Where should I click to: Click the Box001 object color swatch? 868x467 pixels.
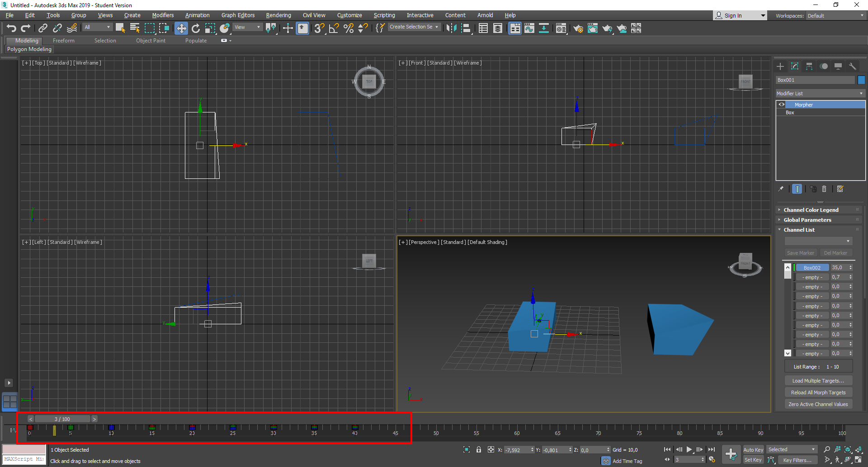[x=861, y=79]
